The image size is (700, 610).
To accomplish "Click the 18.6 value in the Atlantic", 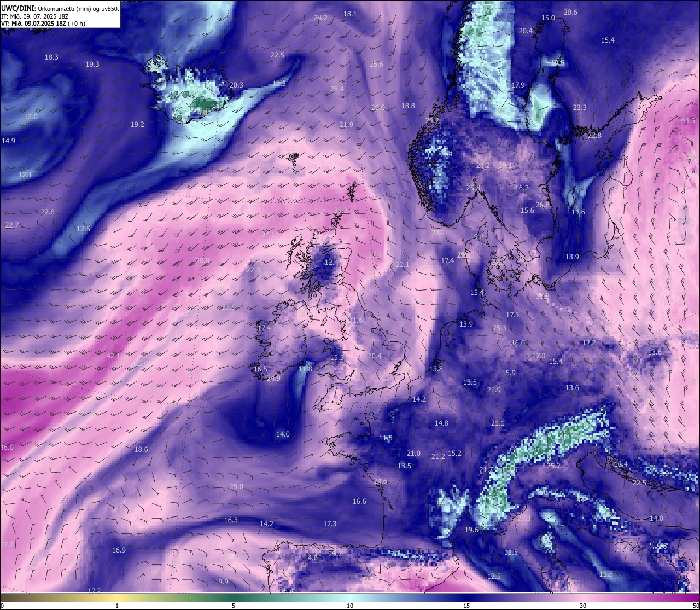I will pyautogui.click(x=141, y=449).
